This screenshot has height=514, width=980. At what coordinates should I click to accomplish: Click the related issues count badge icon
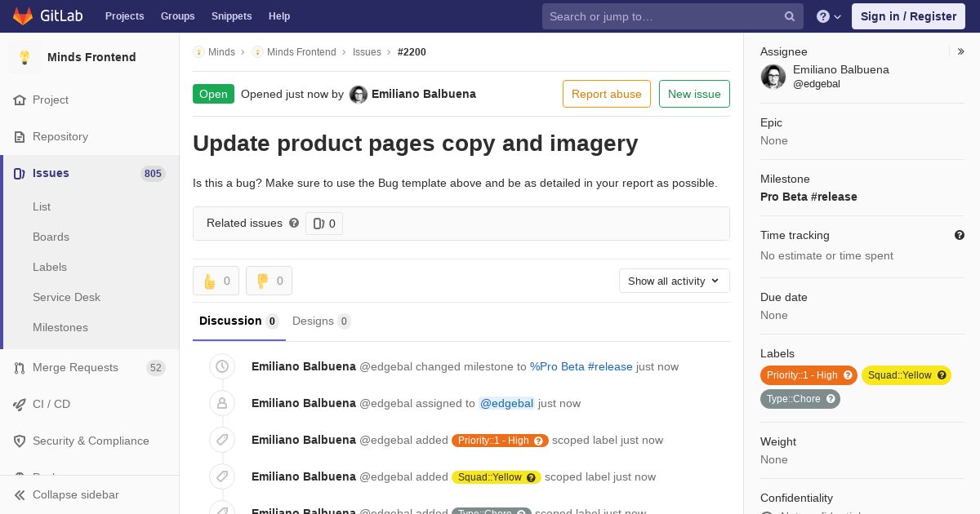point(324,224)
